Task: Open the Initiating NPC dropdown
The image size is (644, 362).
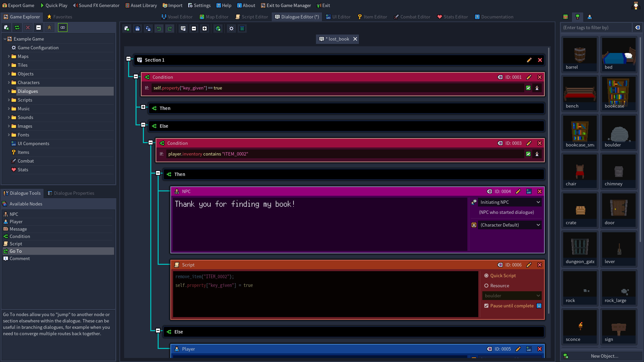Action: [510, 202]
